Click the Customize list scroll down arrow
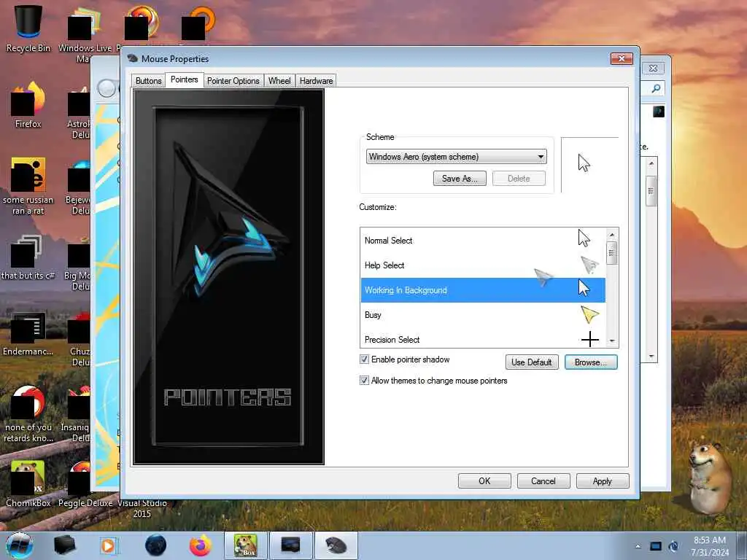The height and width of the screenshot is (560, 747). 612,341
